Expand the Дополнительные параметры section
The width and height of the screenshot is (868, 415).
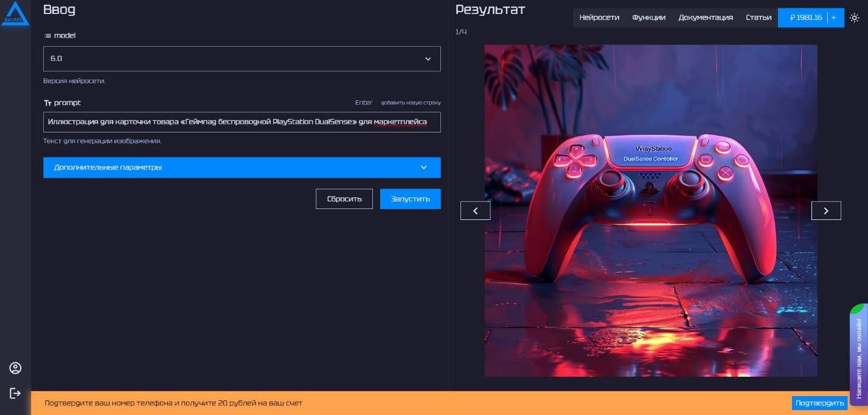point(242,168)
